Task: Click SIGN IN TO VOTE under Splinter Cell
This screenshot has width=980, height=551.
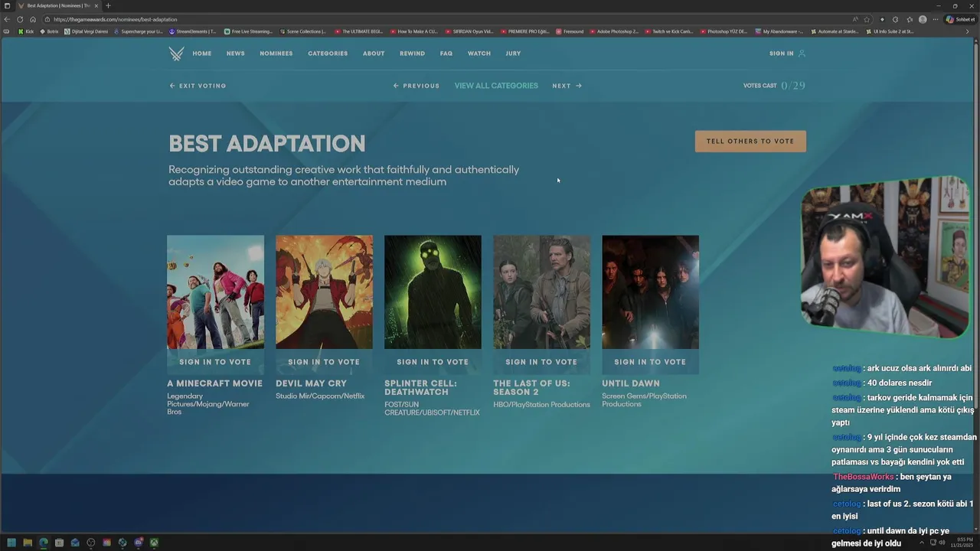Action: tap(433, 362)
